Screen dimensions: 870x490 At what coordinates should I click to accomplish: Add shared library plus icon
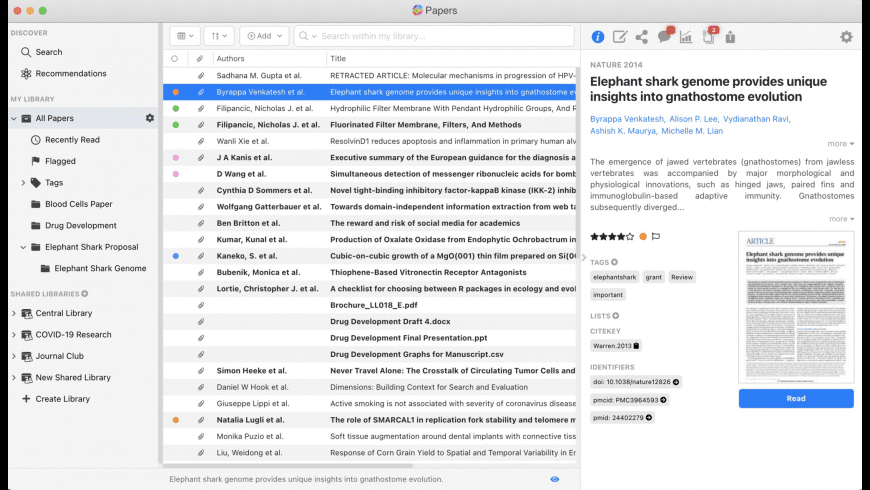85,294
